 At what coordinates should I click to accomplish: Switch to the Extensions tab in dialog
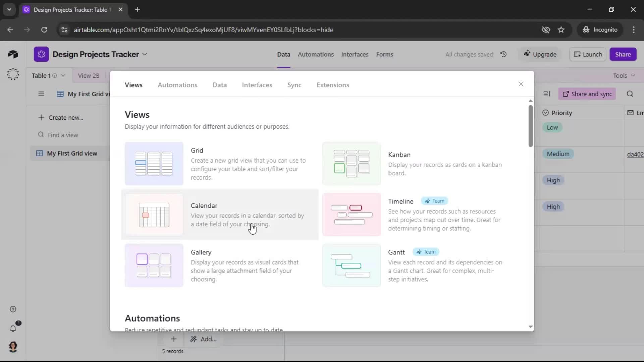(x=333, y=85)
